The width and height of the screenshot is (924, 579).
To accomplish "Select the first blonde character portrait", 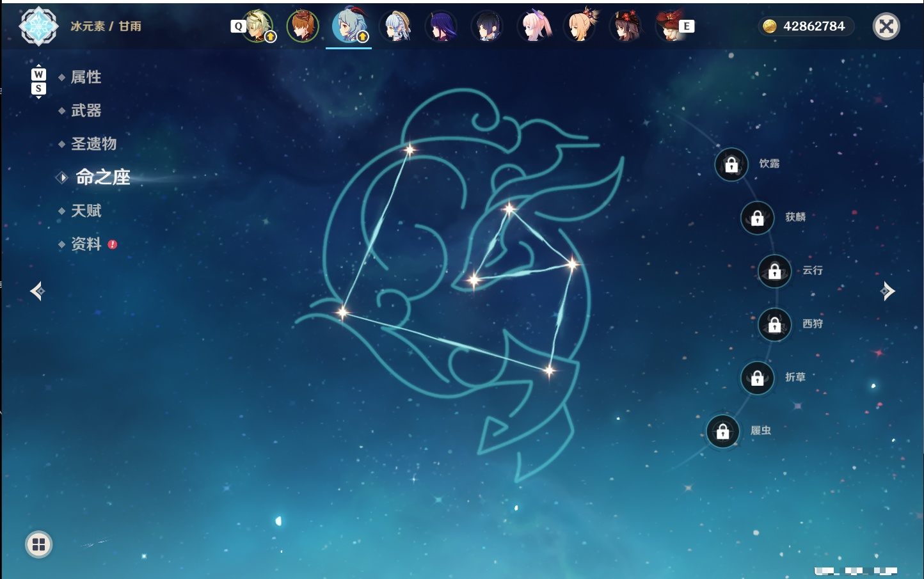I will pos(257,26).
